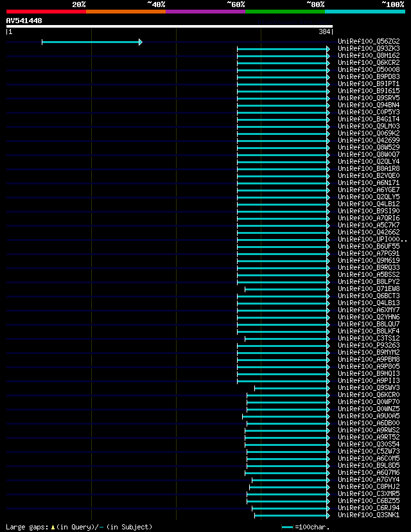Select the UniRef100_Q2YHN6 label

click(369, 317)
